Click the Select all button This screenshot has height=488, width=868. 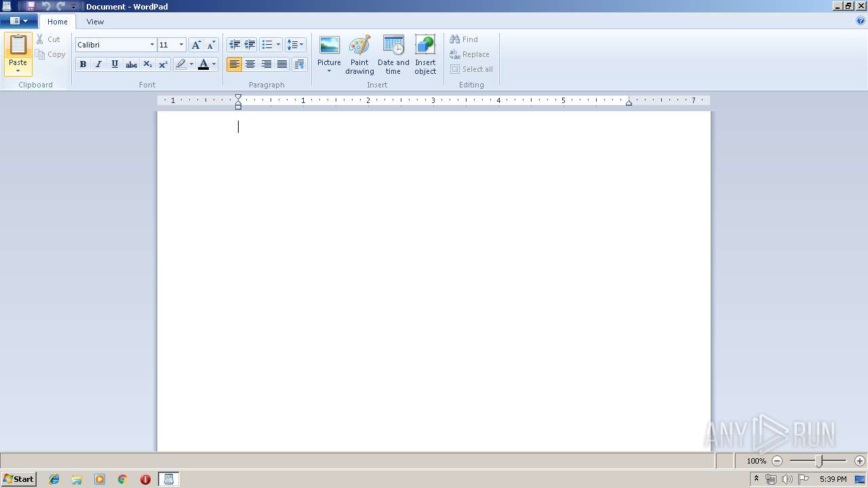472,69
